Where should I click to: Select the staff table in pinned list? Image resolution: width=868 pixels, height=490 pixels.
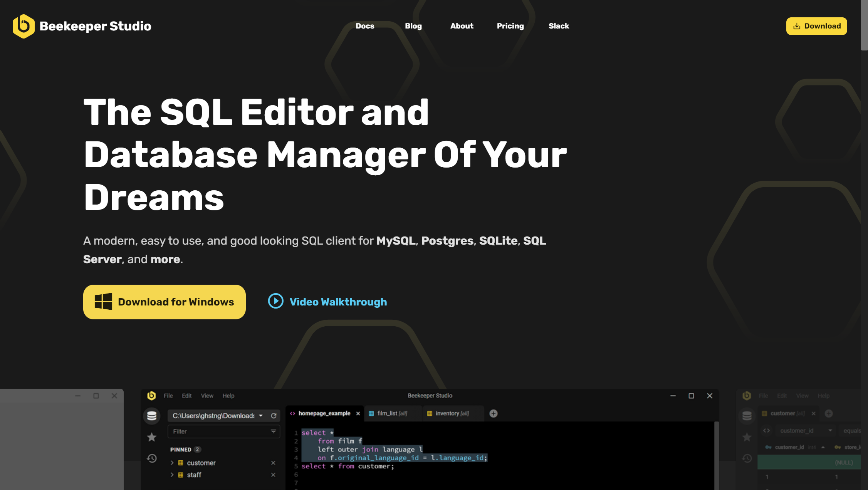pos(194,475)
